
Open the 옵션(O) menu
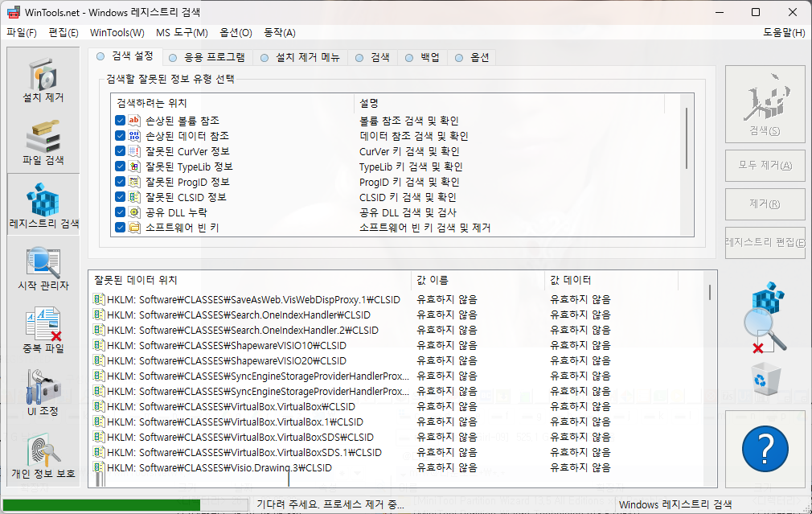tap(236, 33)
